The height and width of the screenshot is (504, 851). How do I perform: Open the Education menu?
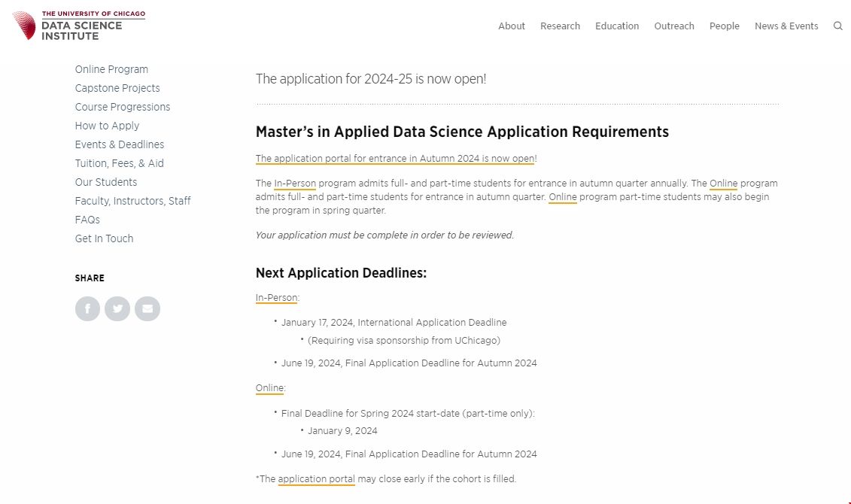click(616, 26)
